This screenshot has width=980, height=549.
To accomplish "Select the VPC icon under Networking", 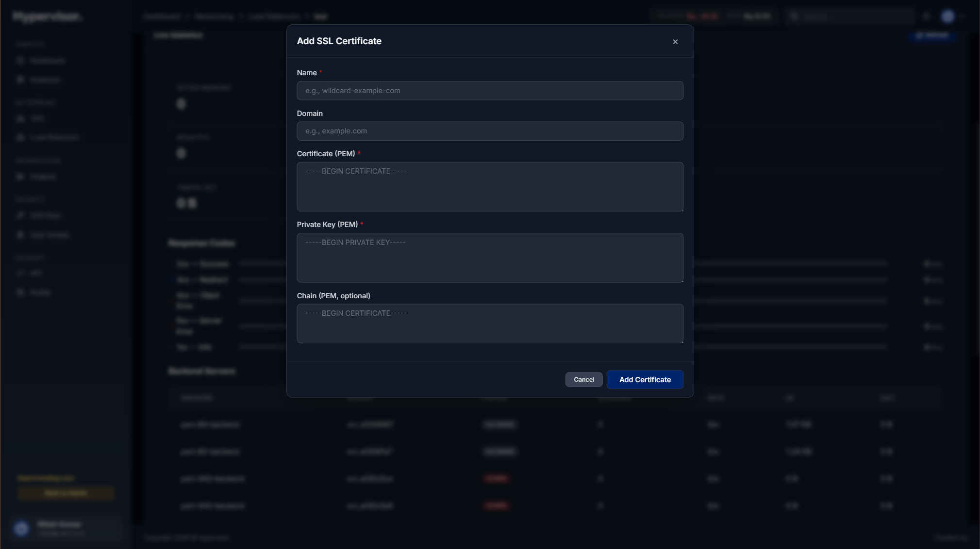I will pos(20,118).
